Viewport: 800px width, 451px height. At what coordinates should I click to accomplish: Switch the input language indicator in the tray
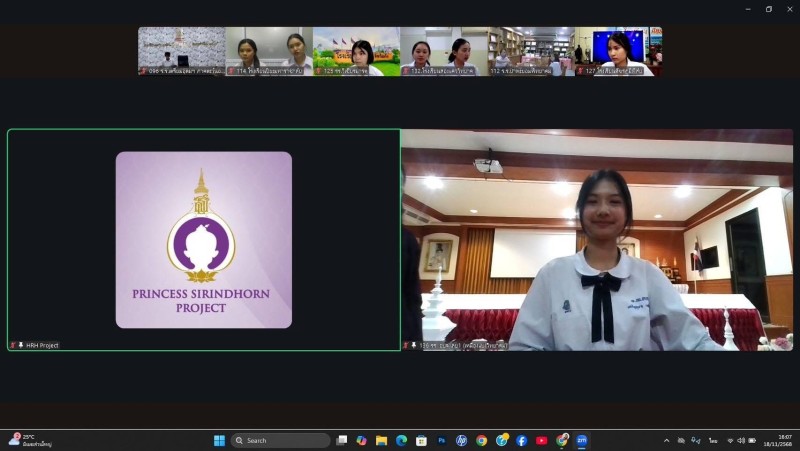[x=713, y=440]
